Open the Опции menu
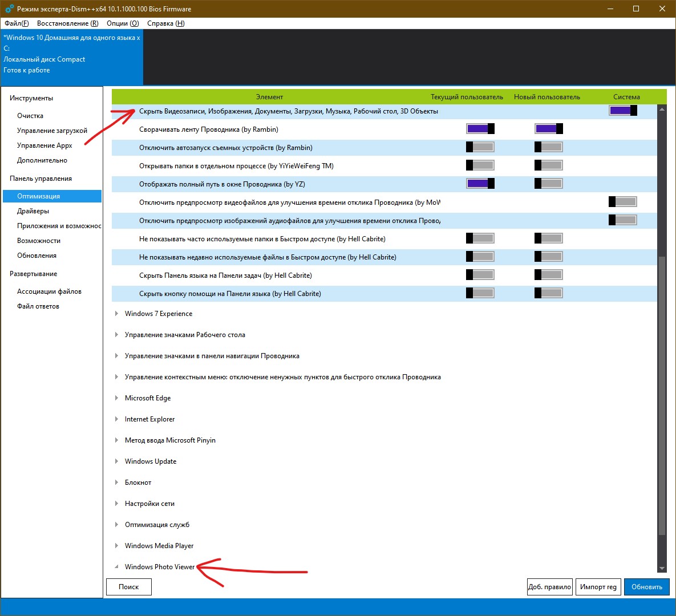Screen dimensions: 676x616 pos(123,23)
